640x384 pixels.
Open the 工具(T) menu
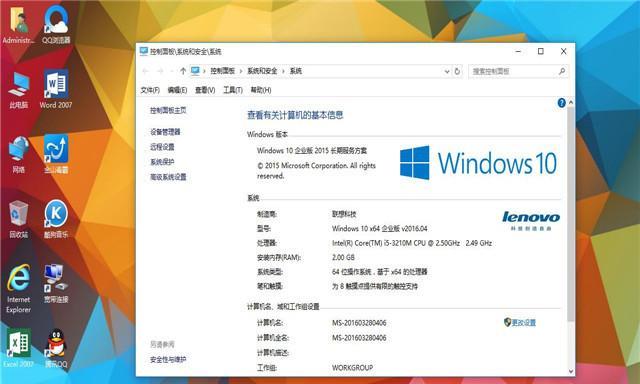tap(233, 90)
